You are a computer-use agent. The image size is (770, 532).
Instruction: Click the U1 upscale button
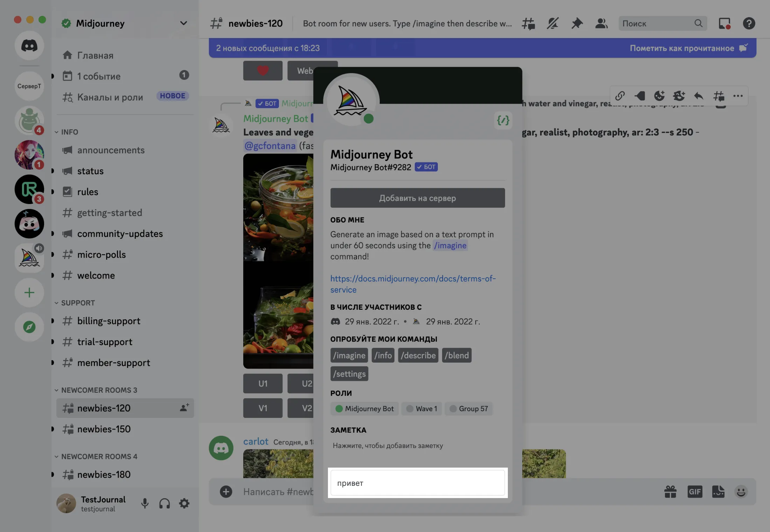tap(263, 384)
